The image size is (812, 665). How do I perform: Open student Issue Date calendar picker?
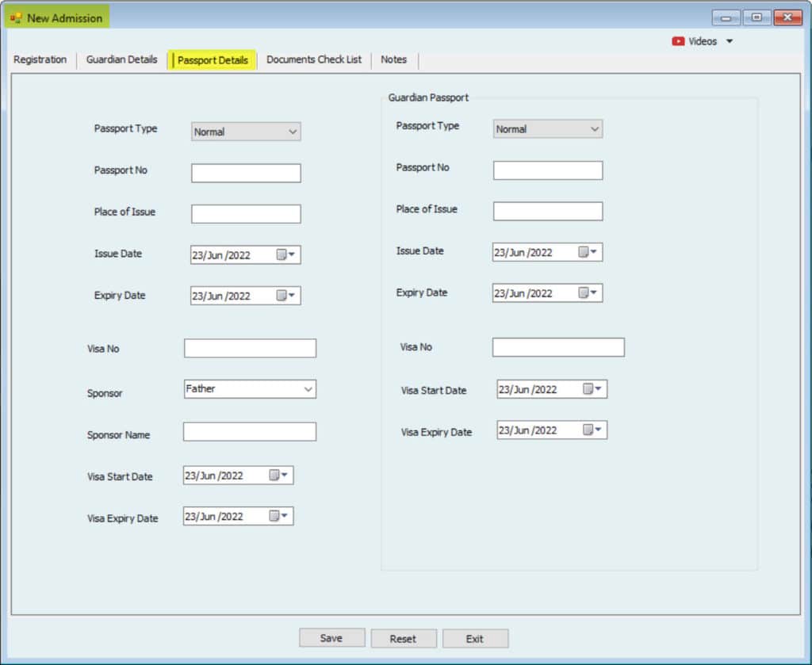pyautogui.click(x=285, y=254)
